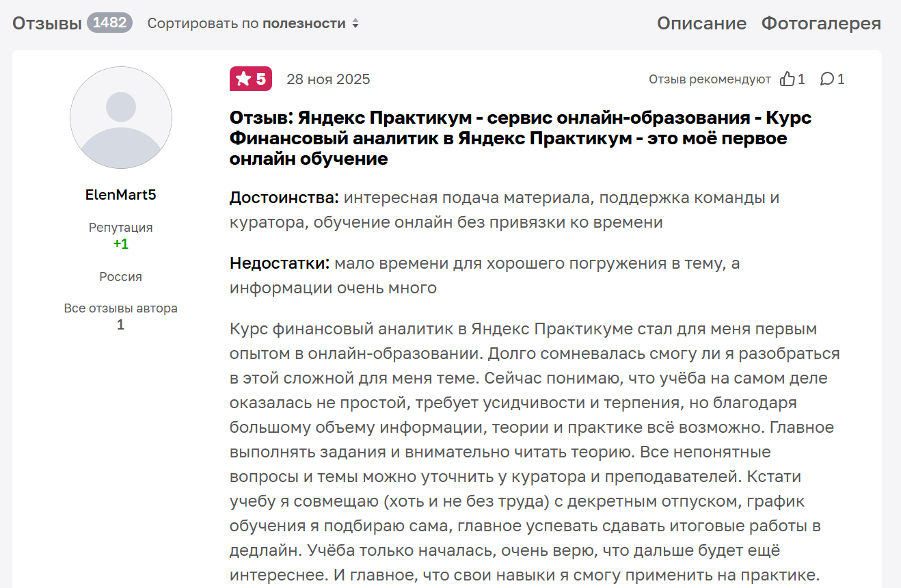The width and height of the screenshot is (901, 588).
Task: Click the ElenMart5 avatar picture
Action: coord(121,118)
